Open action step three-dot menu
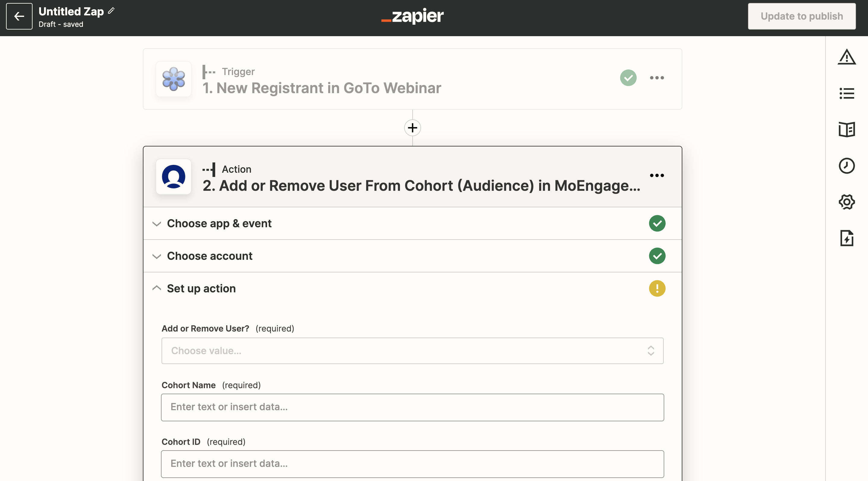The image size is (868, 481). (x=657, y=175)
